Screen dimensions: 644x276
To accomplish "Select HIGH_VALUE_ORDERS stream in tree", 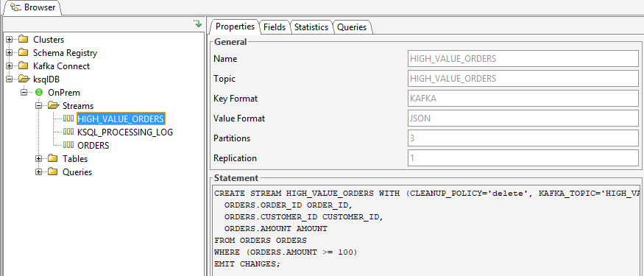I will pos(121,118).
